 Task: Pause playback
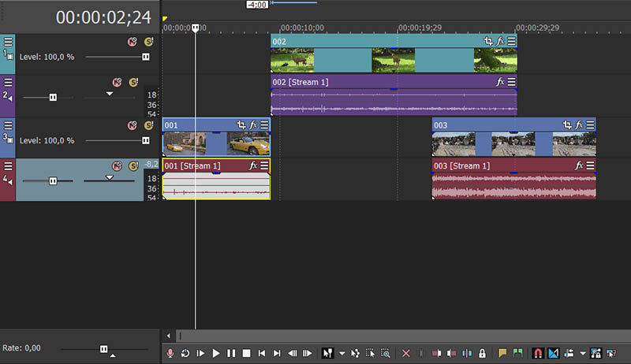pos(231,353)
